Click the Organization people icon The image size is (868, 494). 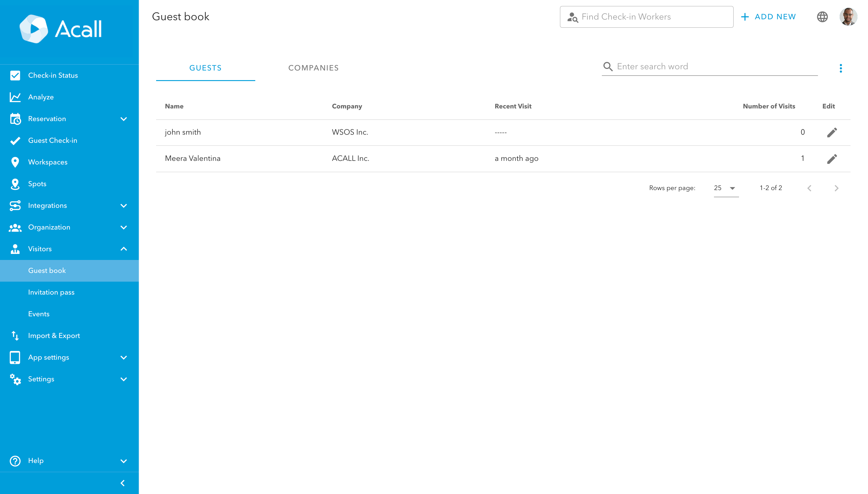[15, 227]
